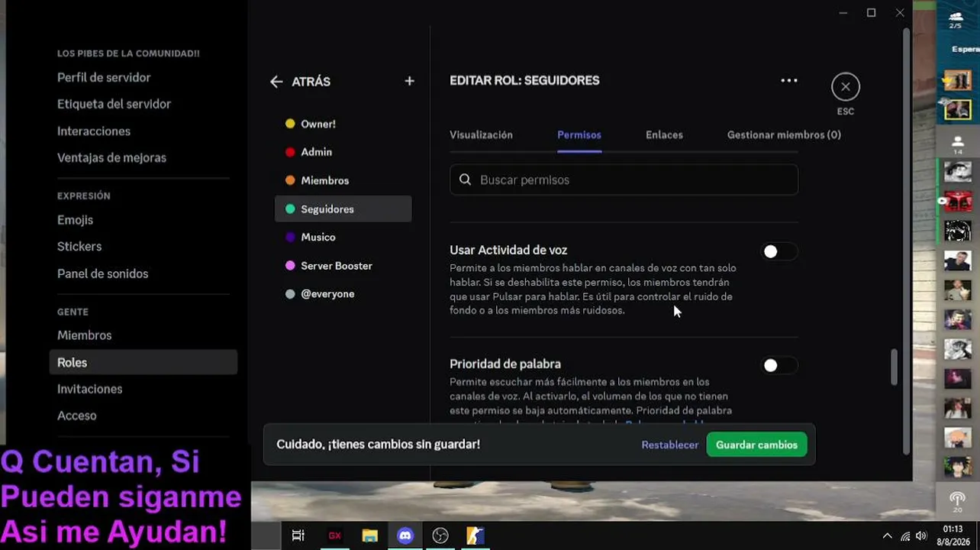Add a new role with the plus icon

[x=409, y=81]
